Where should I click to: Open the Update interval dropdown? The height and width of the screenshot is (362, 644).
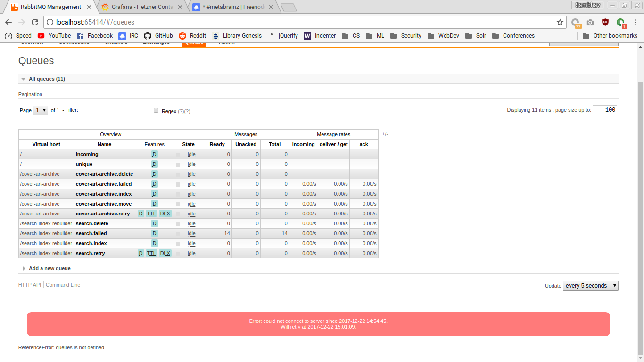(x=590, y=286)
